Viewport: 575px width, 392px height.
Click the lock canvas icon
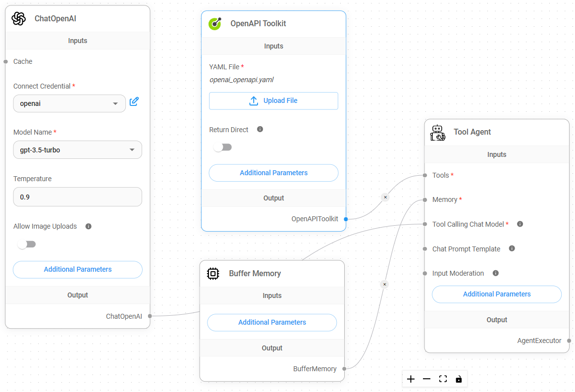click(x=459, y=379)
